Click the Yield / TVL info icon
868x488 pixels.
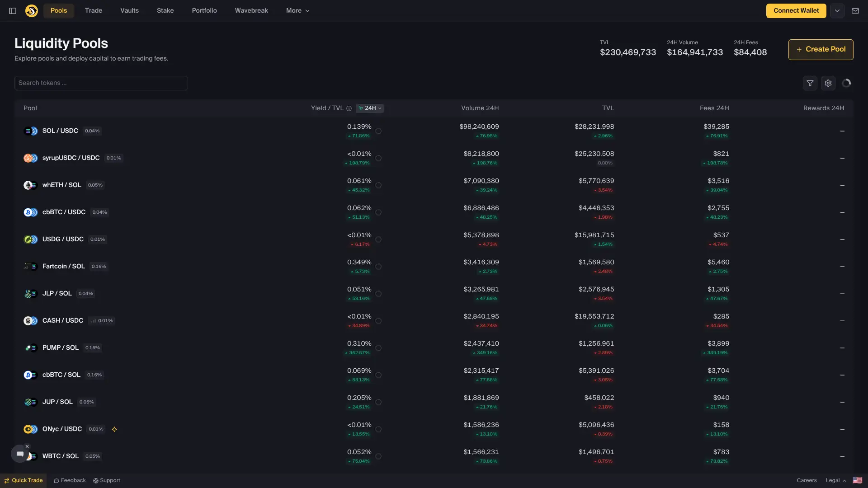pyautogui.click(x=349, y=108)
